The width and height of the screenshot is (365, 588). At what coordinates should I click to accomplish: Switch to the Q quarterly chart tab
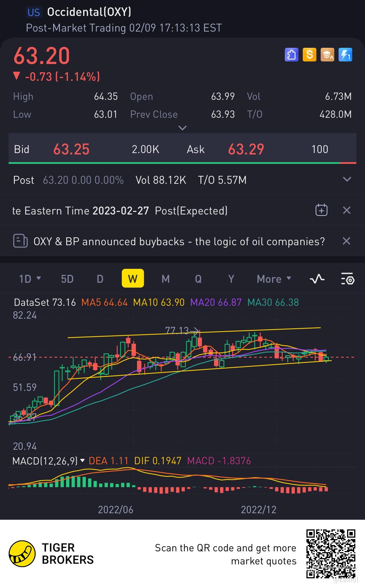coord(198,279)
